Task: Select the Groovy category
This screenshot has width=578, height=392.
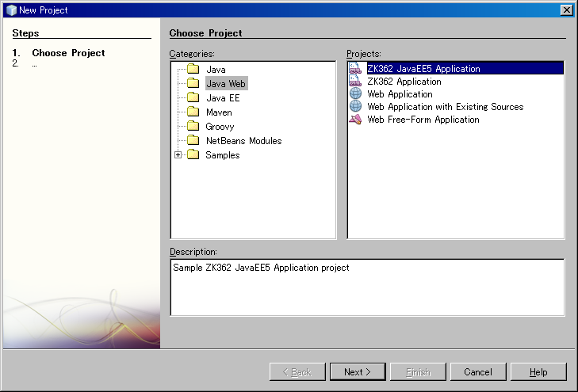Action: click(220, 127)
